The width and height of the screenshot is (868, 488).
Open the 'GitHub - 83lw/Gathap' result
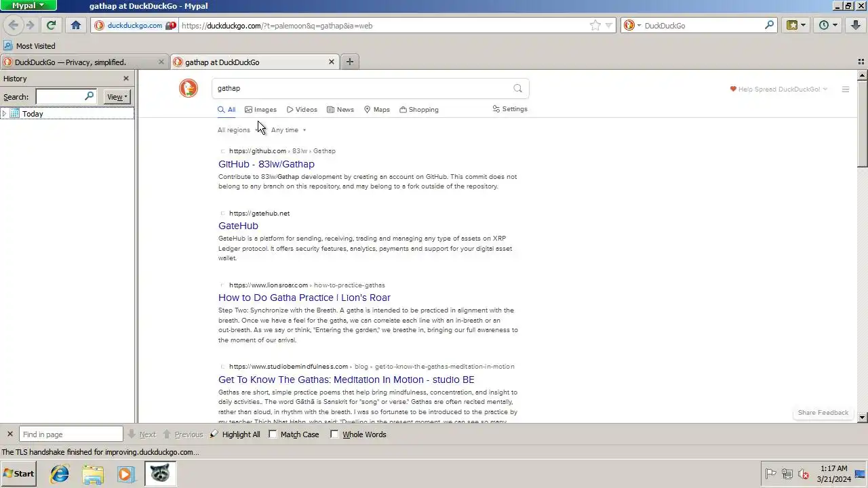267,164
